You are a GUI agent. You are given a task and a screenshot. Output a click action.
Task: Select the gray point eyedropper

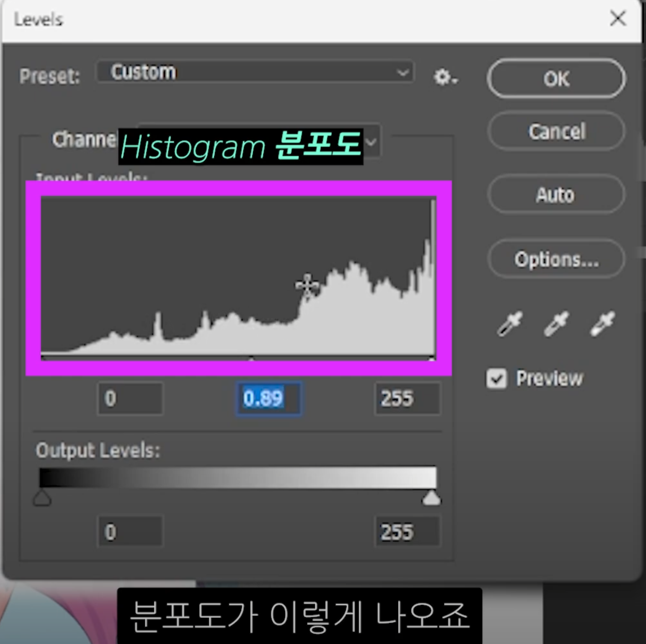click(556, 323)
